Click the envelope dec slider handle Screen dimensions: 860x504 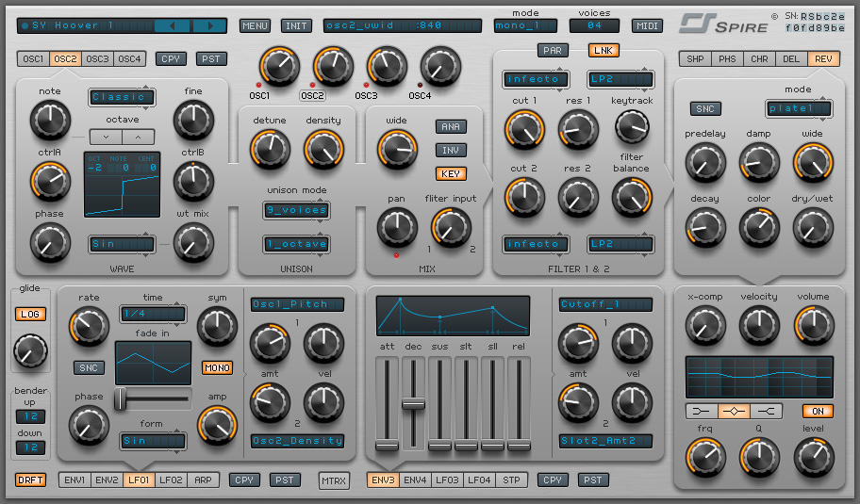click(x=413, y=403)
